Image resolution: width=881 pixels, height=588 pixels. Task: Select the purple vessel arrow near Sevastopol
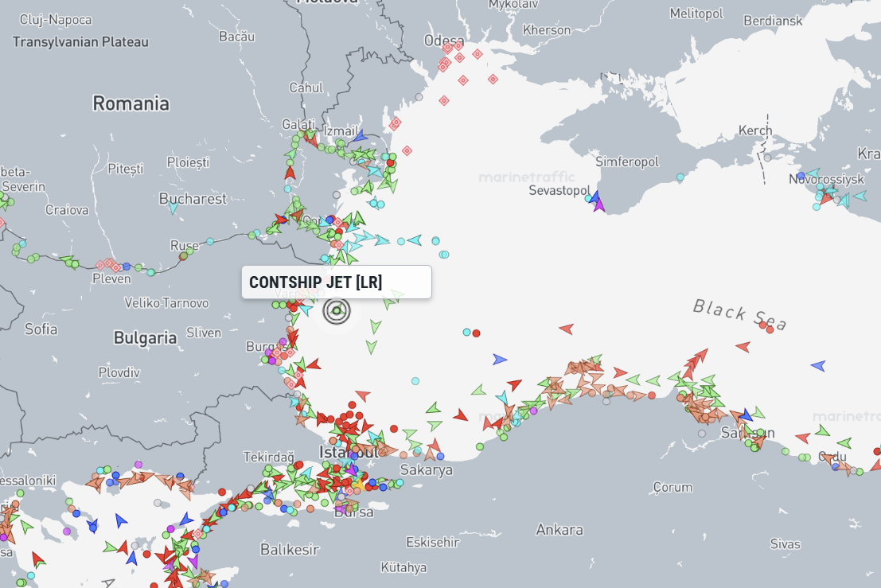pyautogui.click(x=599, y=204)
